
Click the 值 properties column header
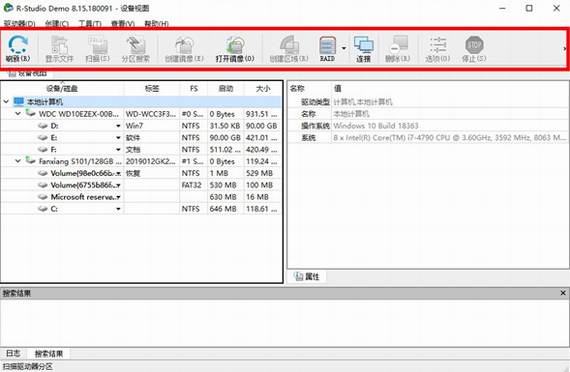point(450,88)
